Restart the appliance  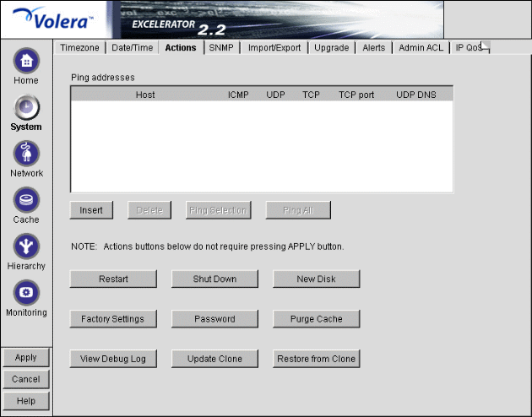click(113, 279)
